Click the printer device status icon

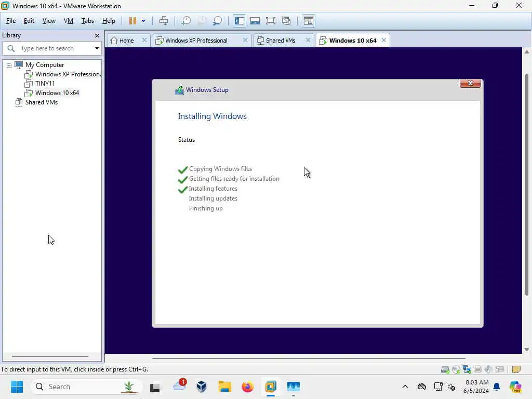pyautogui.click(x=478, y=369)
